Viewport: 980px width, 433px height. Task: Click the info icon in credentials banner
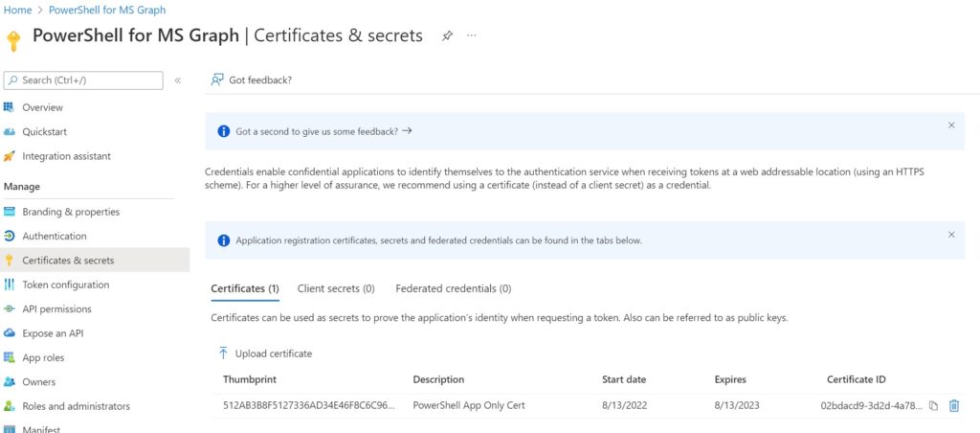click(x=223, y=240)
